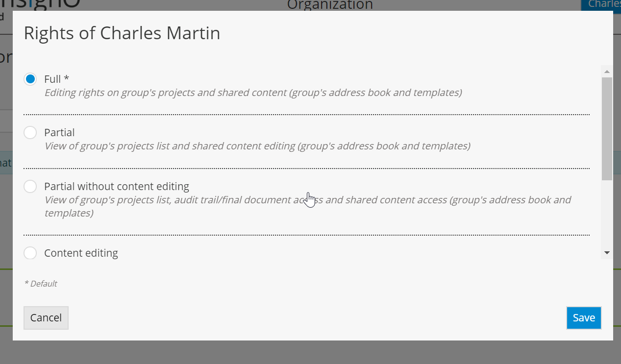
Task: Click the "Content editing" label text
Action: click(81, 253)
